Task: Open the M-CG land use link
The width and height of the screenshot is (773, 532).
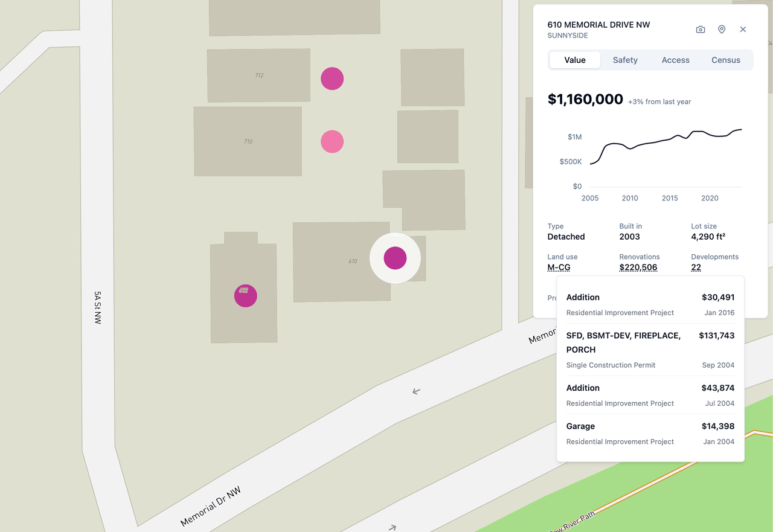Action: pyautogui.click(x=559, y=266)
